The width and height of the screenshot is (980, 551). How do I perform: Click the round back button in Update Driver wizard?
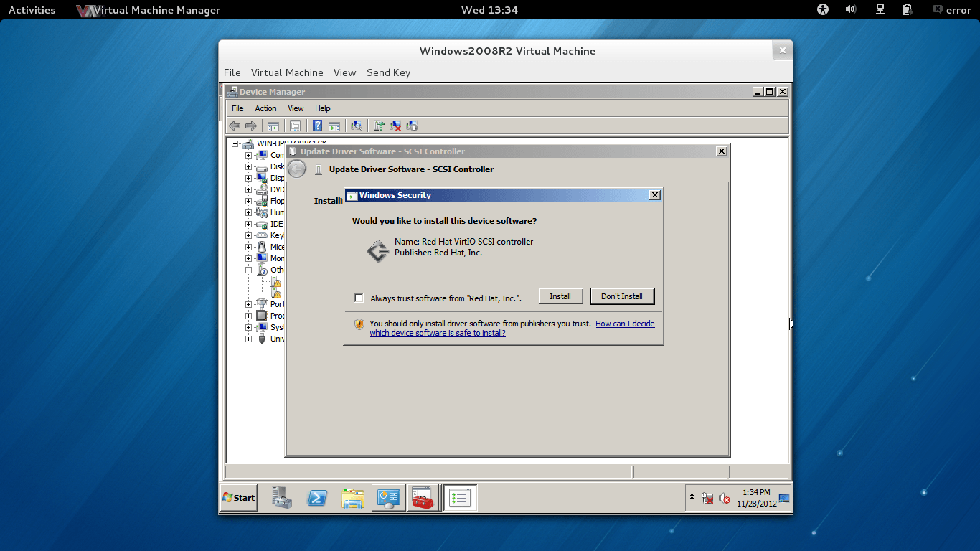[297, 169]
